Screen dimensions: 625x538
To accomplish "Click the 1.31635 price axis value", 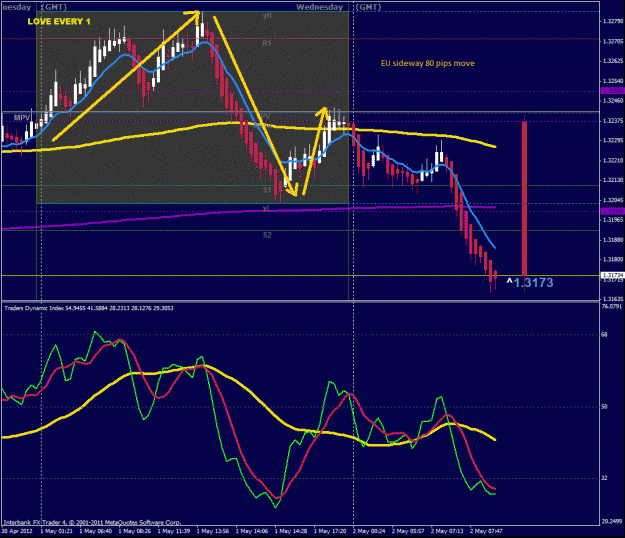I will tap(613, 299).
